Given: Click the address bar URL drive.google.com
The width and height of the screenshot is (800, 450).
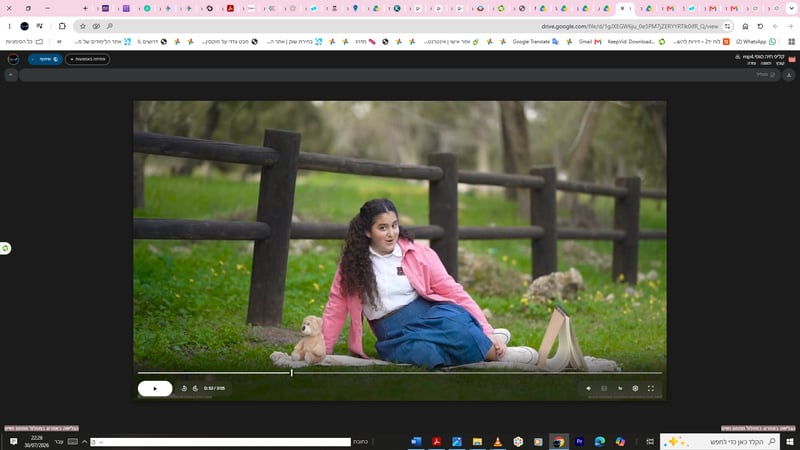Looking at the screenshot, I should click(630, 26).
